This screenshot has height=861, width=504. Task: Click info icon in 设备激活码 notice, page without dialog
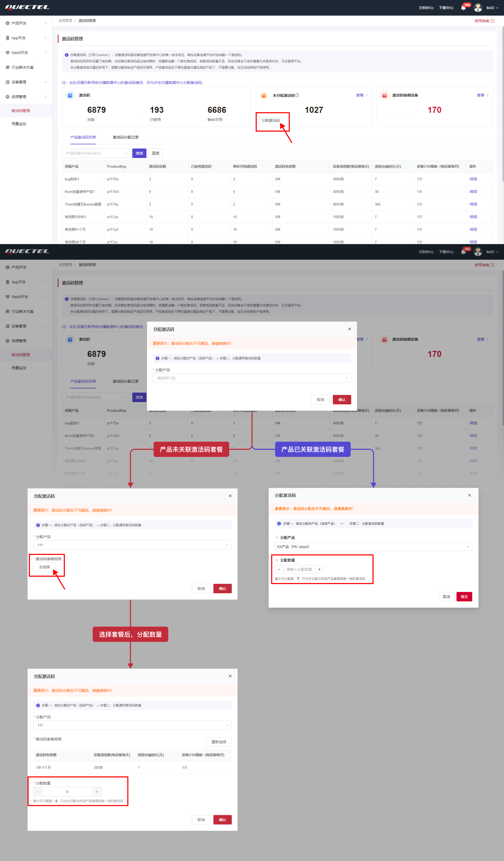click(x=67, y=55)
